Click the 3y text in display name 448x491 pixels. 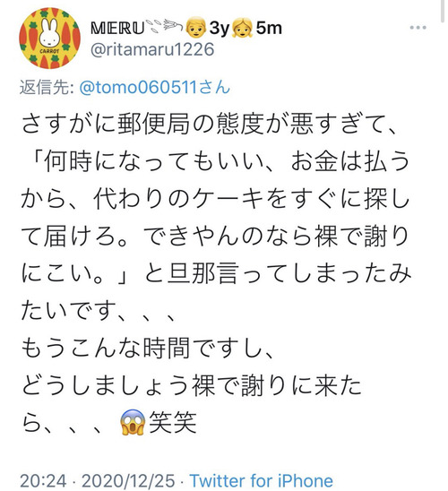coord(220,28)
